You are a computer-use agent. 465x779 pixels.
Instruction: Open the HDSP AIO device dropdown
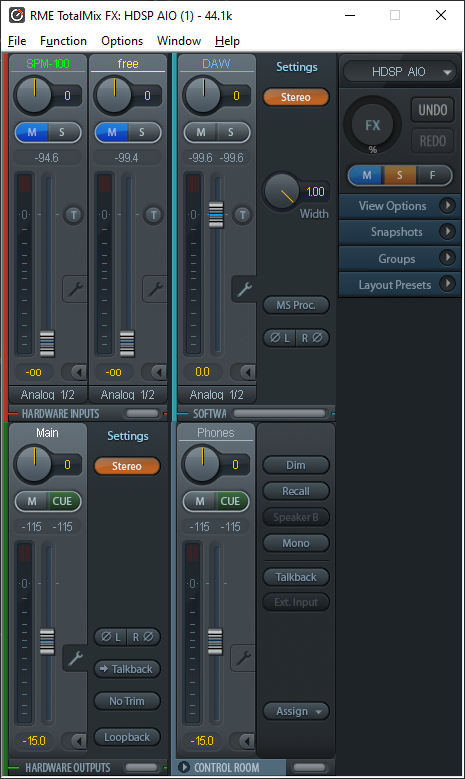(x=399, y=72)
